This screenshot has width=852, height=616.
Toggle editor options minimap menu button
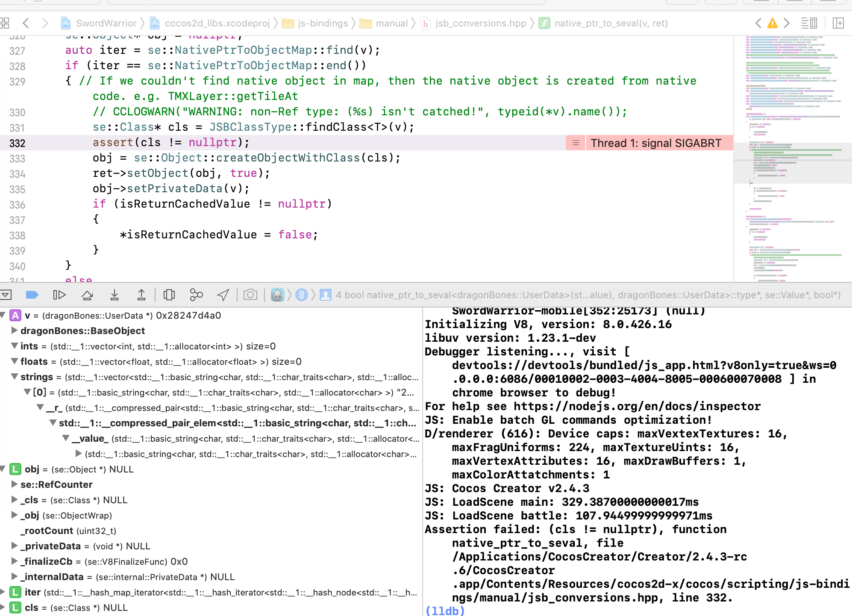pyautogui.click(x=808, y=23)
